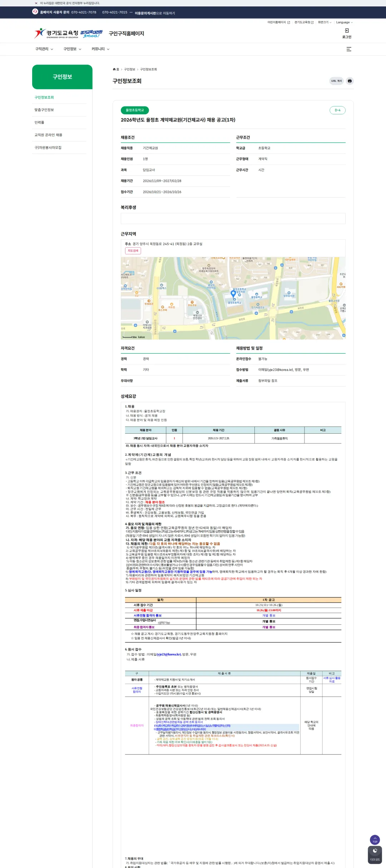Click the 가족돌봄휴직 table cell
This screenshot has width=386, height=868.
(279, 438)
